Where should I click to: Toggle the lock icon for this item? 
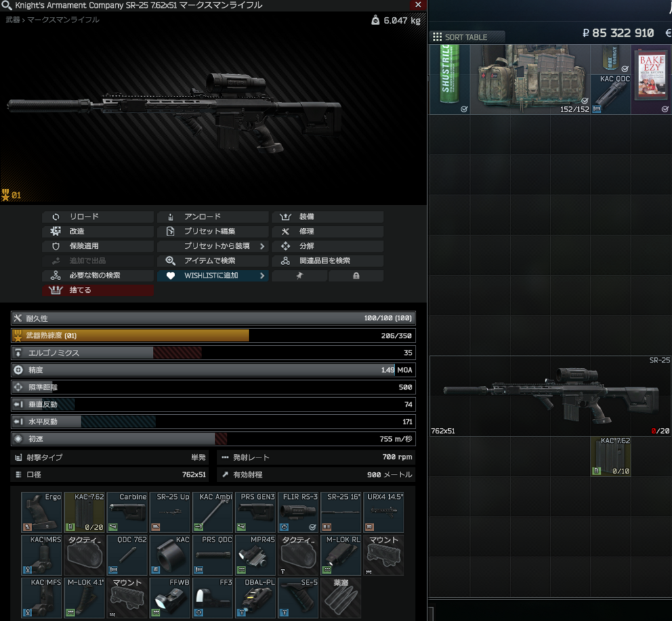tap(356, 276)
